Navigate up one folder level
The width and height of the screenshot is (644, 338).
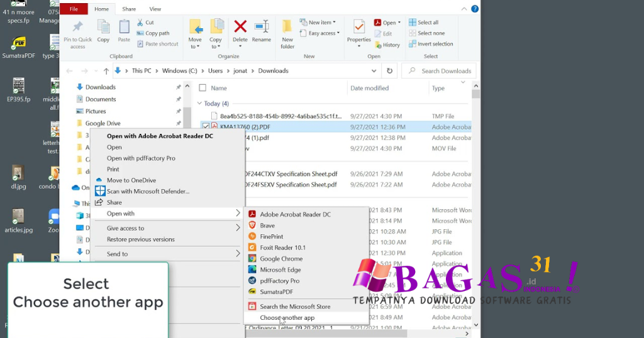click(106, 71)
